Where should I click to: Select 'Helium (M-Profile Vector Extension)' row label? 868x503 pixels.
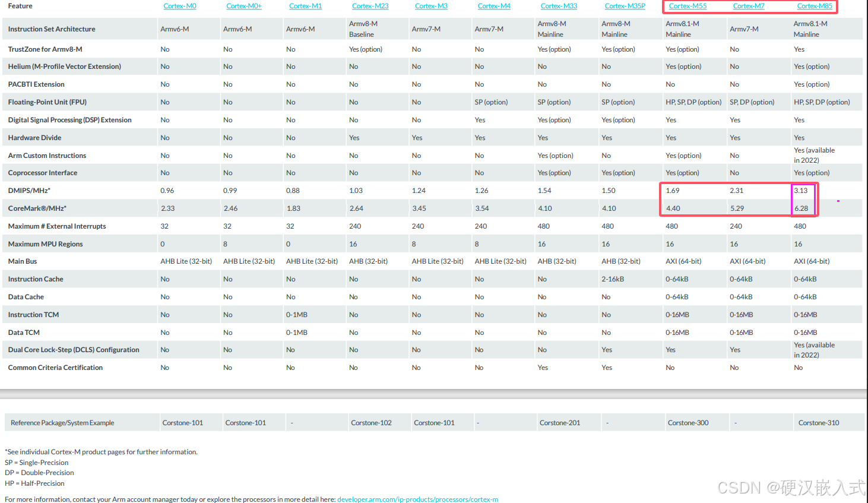(x=64, y=67)
